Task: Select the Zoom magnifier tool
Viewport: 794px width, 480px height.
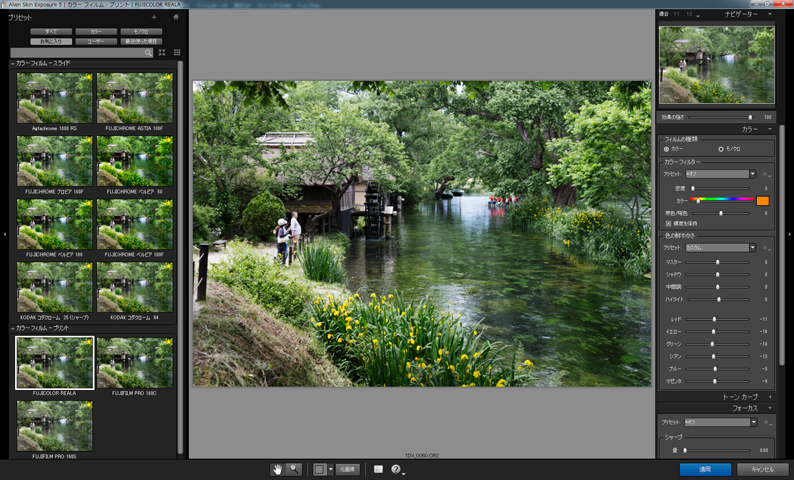Action: [x=293, y=469]
